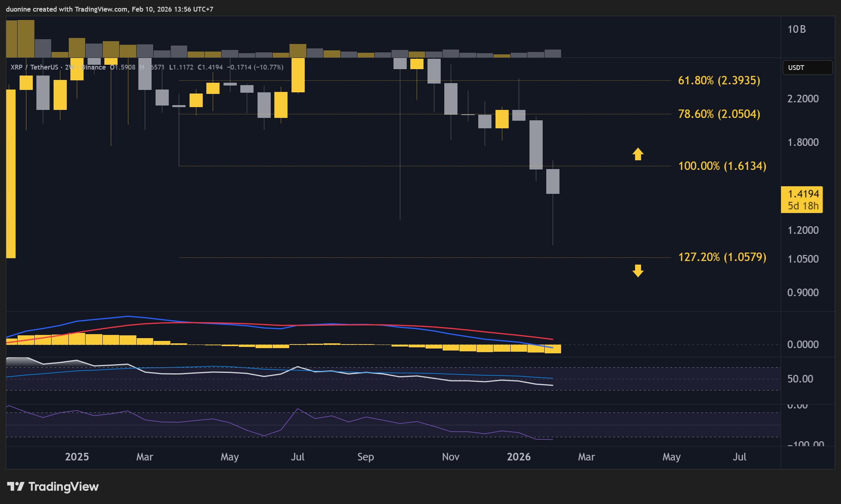
Task: Click the 2026 label on time axis
Action: click(519, 456)
